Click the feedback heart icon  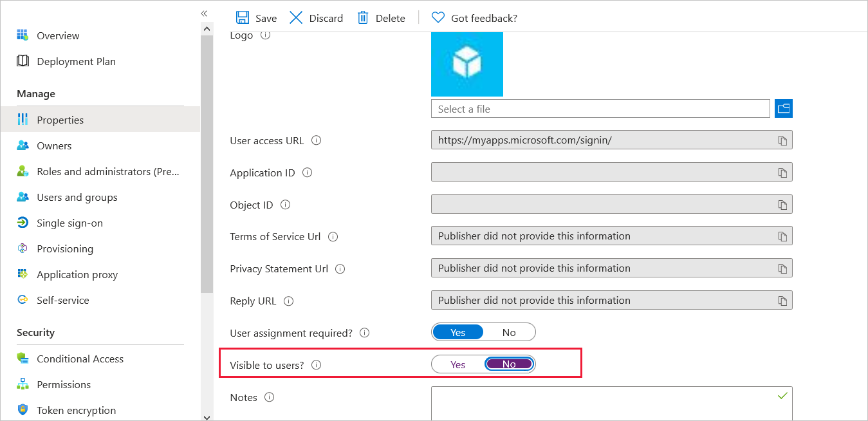tap(438, 18)
